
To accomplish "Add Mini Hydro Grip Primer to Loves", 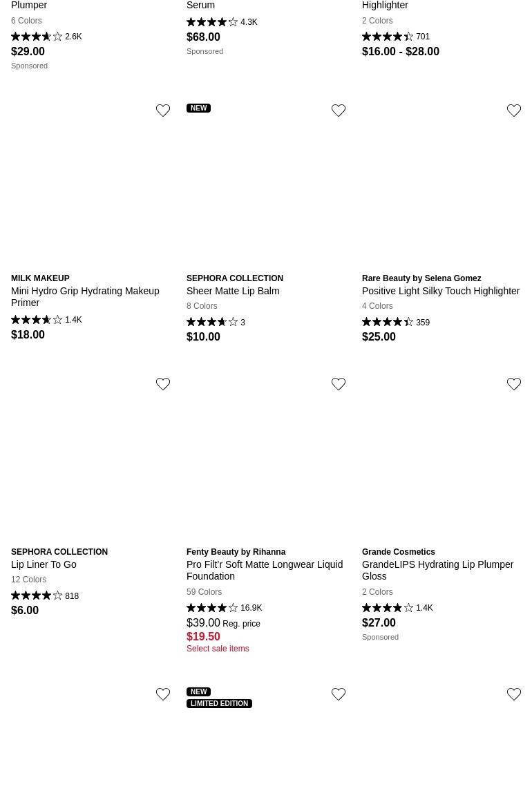I will click(163, 111).
